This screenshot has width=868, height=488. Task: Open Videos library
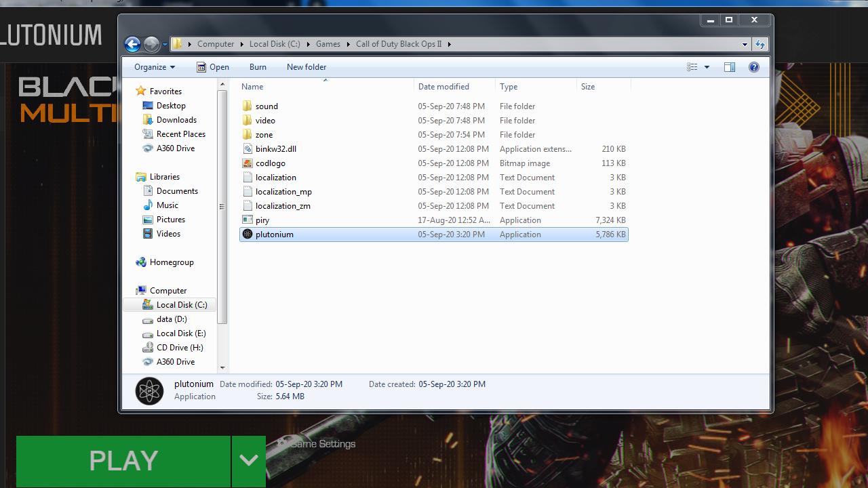(x=168, y=234)
